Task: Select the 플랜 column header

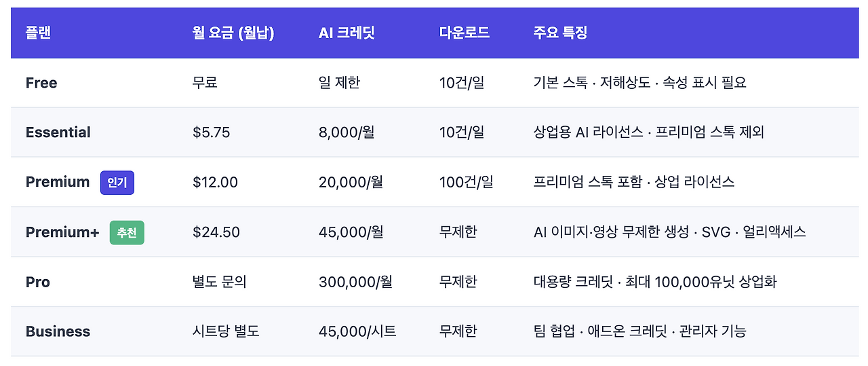Action: 38,33
